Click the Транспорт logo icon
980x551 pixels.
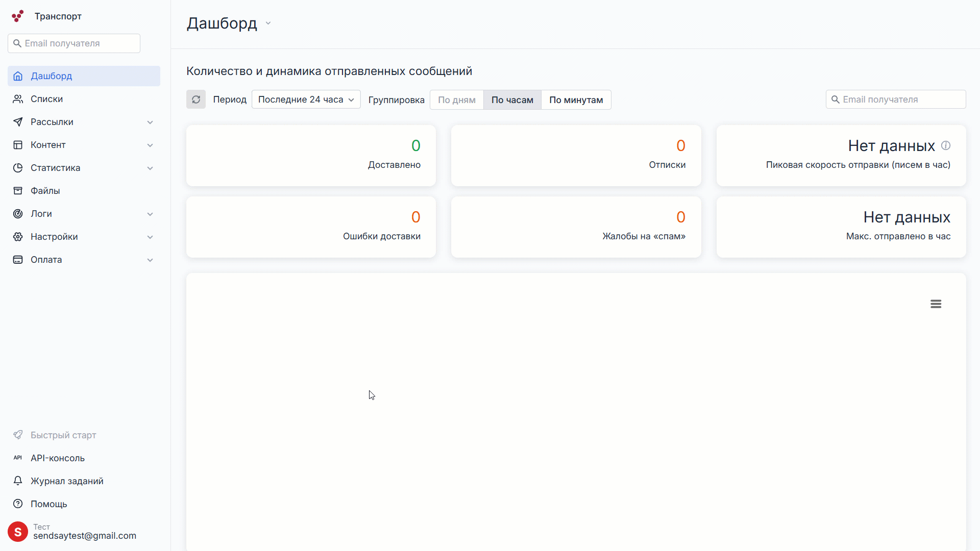[18, 16]
